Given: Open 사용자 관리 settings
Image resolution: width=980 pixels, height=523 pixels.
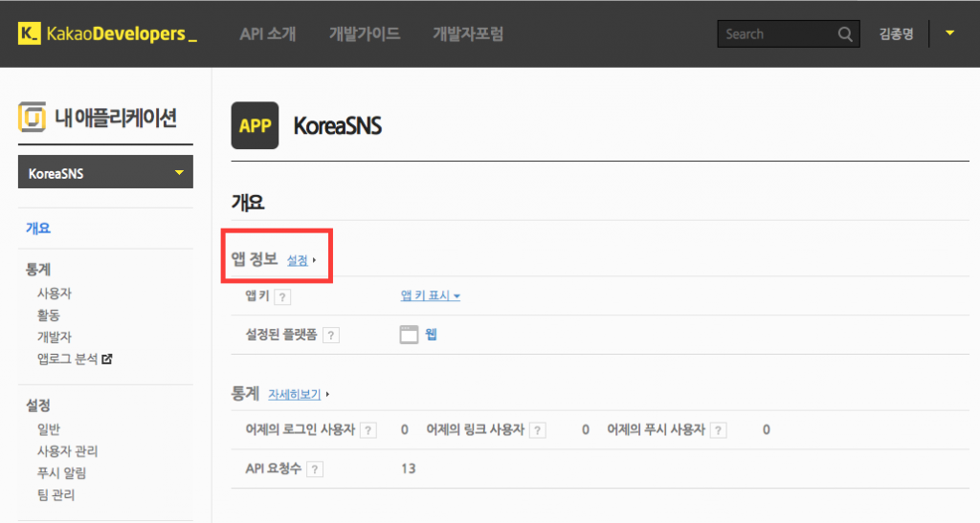Looking at the screenshot, I should point(68,451).
